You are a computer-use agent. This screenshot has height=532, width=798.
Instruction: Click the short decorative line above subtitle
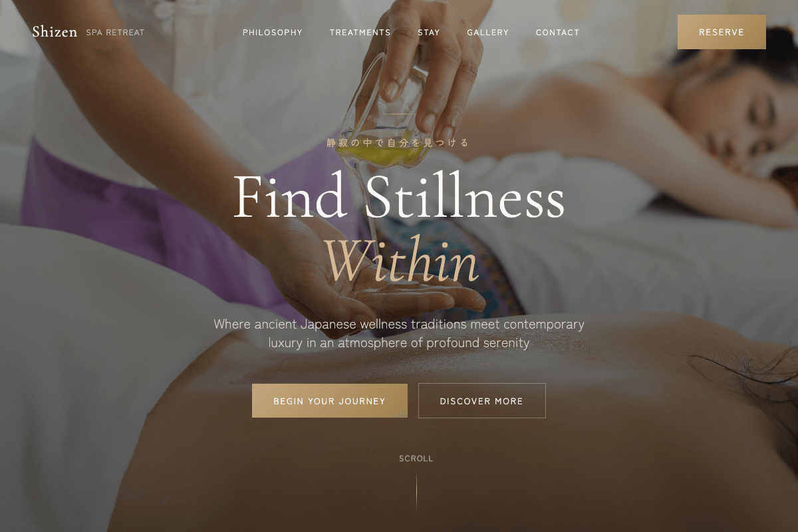coord(399,114)
